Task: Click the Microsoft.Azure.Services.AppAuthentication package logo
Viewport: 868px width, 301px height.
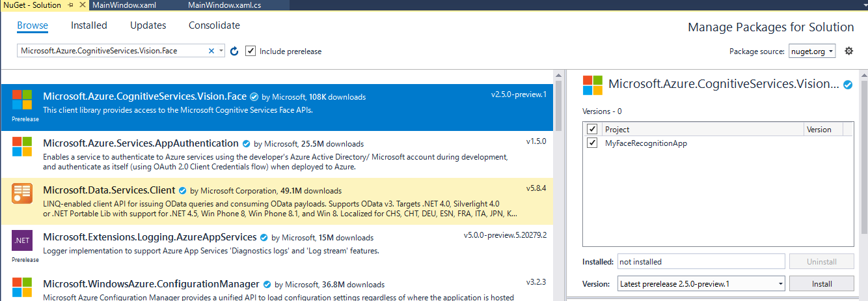Action: tap(22, 147)
